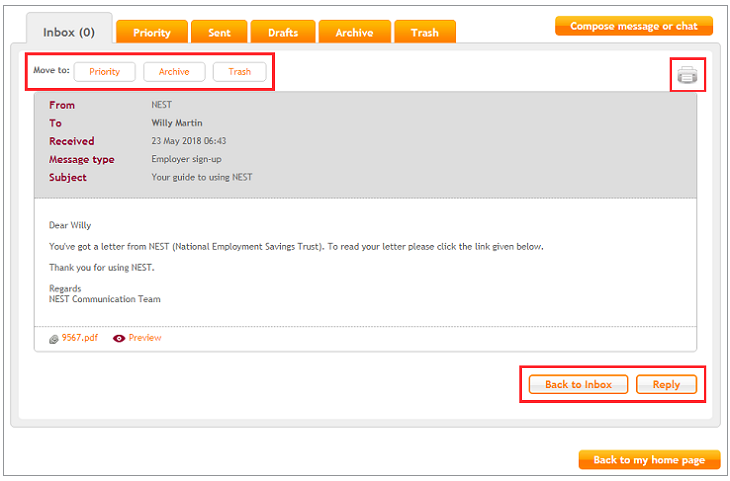
Task: Click the 'Dear Willy' greeting line
Action: tap(70, 225)
